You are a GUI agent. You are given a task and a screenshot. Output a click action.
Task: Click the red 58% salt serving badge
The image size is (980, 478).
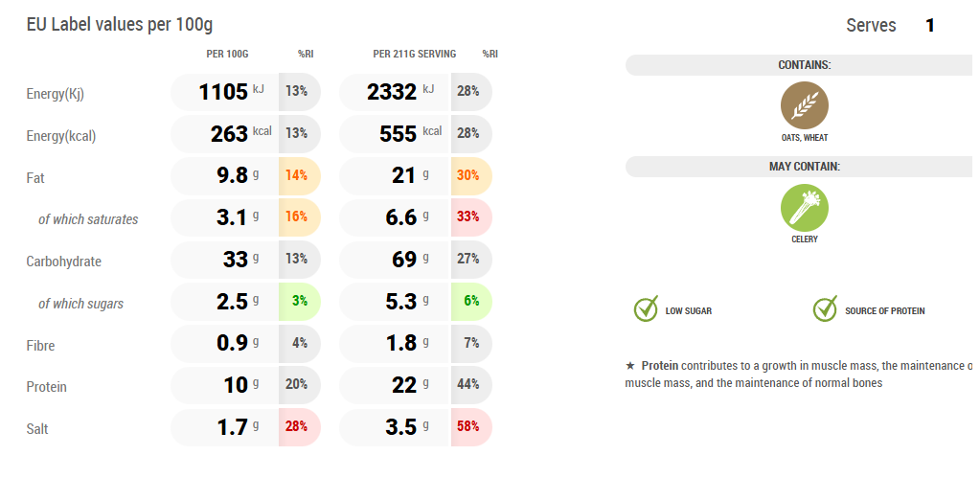point(468,427)
